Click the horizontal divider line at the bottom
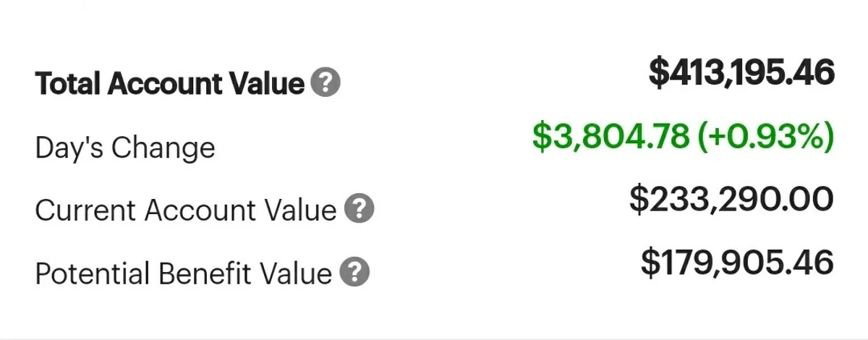 click(x=434, y=338)
